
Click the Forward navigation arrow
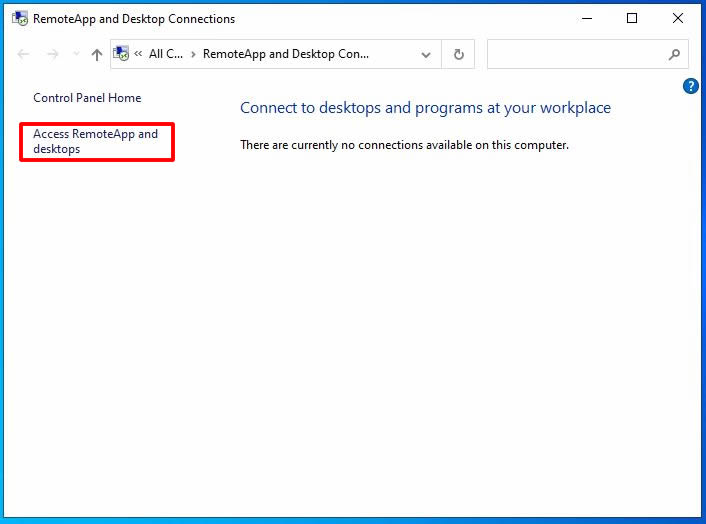[53, 54]
